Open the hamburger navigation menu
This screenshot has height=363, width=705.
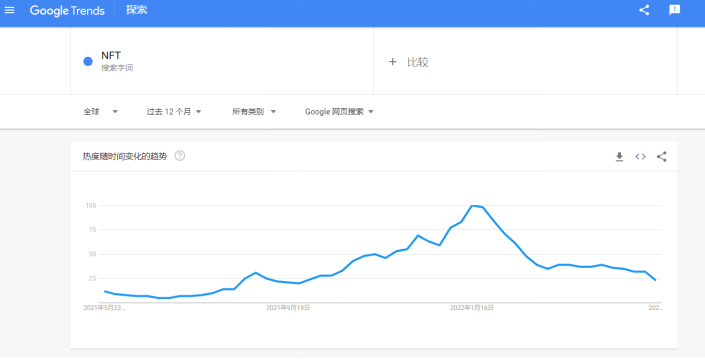pos(9,10)
